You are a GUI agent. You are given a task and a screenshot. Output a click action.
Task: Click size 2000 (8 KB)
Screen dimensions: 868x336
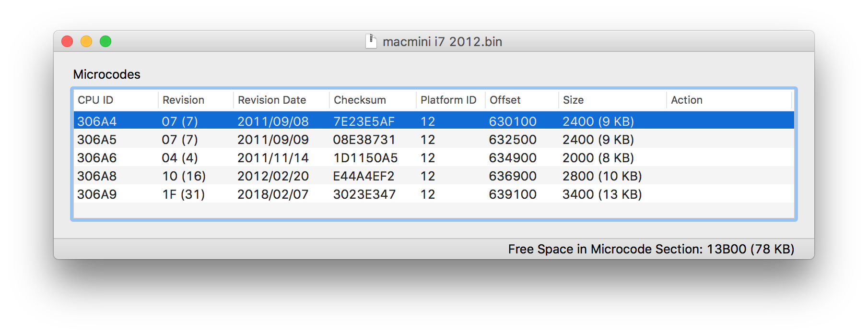[x=598, y=158]
